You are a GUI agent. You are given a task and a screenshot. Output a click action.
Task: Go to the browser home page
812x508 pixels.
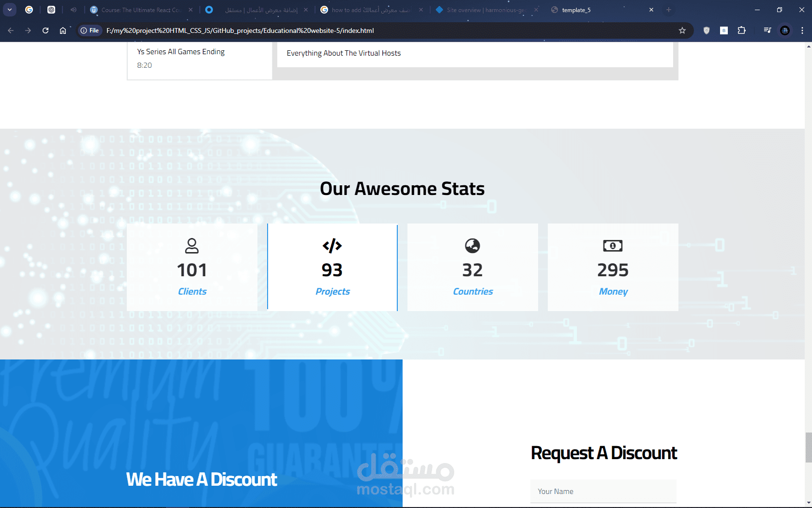point(63,30)
